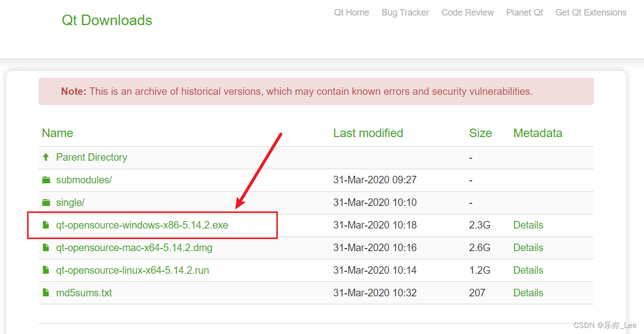Click the single folder icon
Viewport: 644px width, 334px height.
(x=46, y=202)
